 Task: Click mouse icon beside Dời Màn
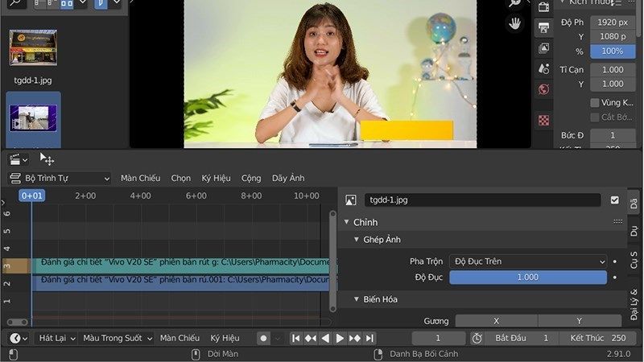pos(196,354)
